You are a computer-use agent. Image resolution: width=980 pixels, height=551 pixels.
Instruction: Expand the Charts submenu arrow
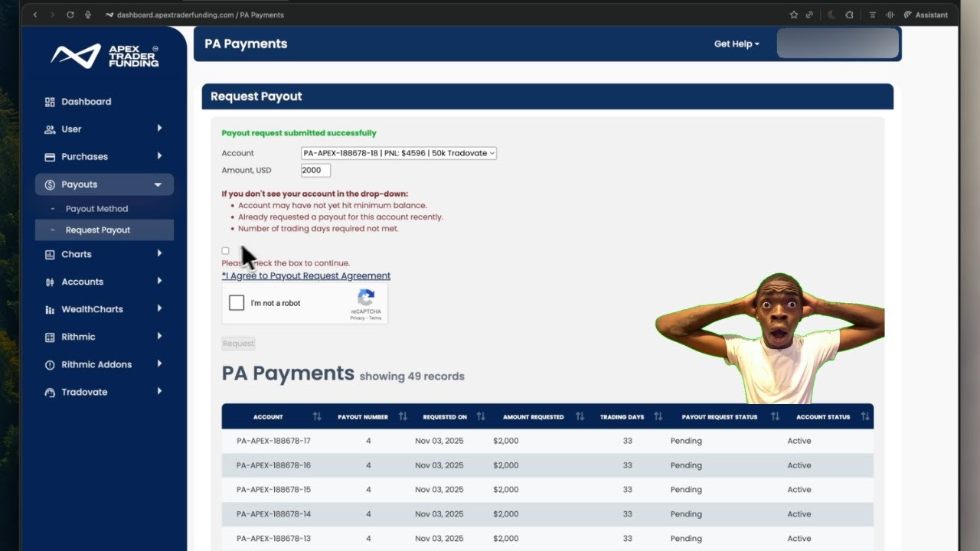coord(159,253)
